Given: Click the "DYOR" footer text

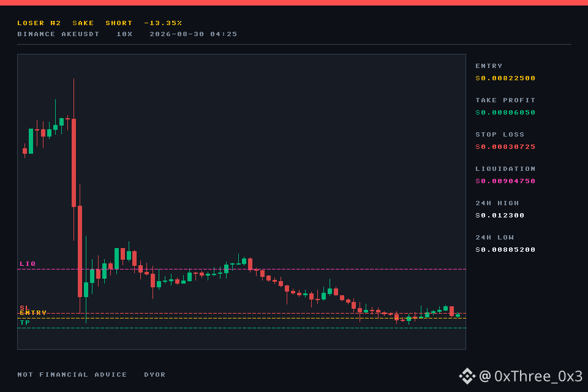Looking at the screenshot, I should [x=154, y=375].
